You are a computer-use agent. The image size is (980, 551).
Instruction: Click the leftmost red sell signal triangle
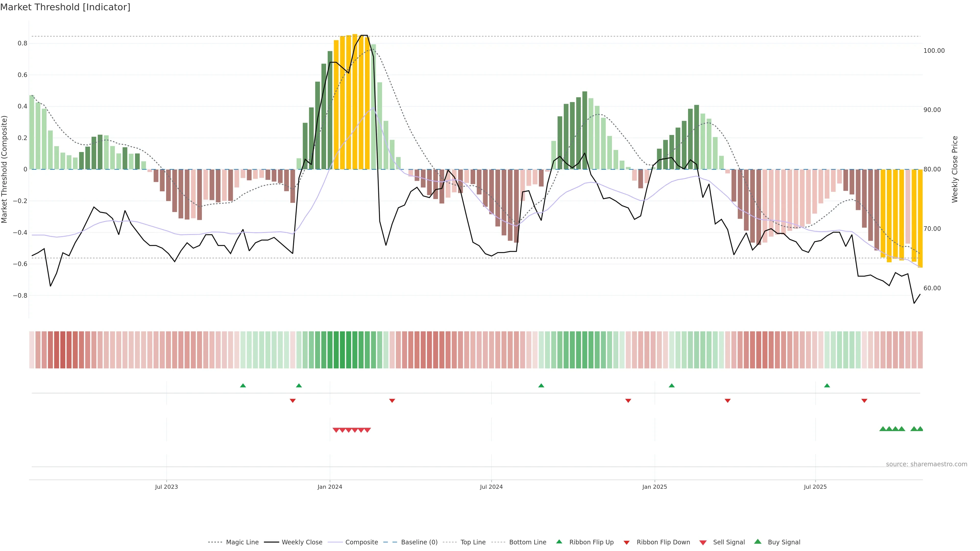336,430
